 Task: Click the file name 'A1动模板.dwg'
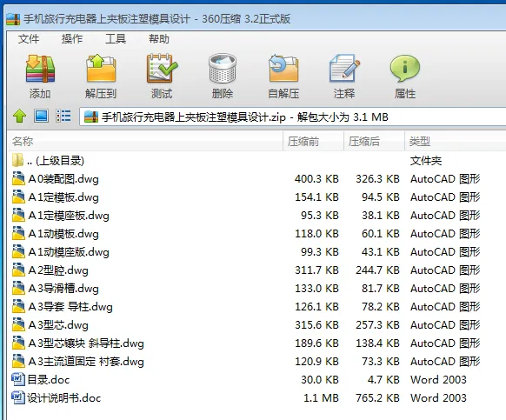pyautogui.click(x=63, y=233)
